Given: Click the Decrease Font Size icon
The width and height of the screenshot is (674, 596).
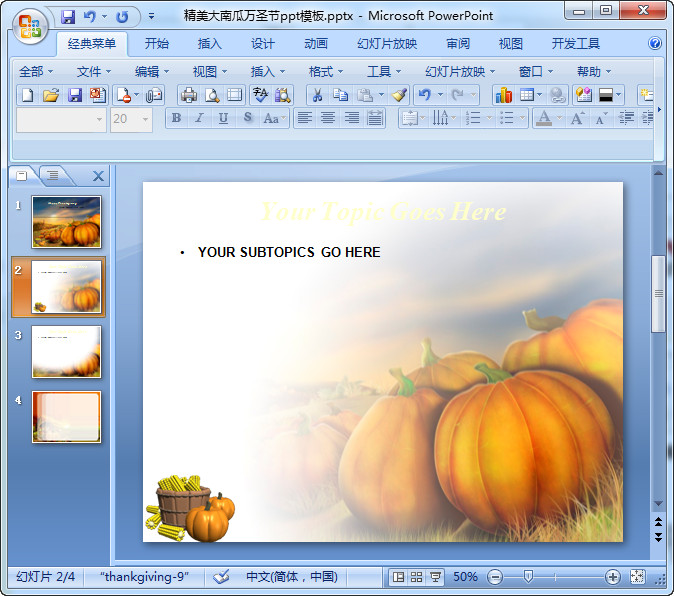Looking at the screenshot, I should pos(601,118).
